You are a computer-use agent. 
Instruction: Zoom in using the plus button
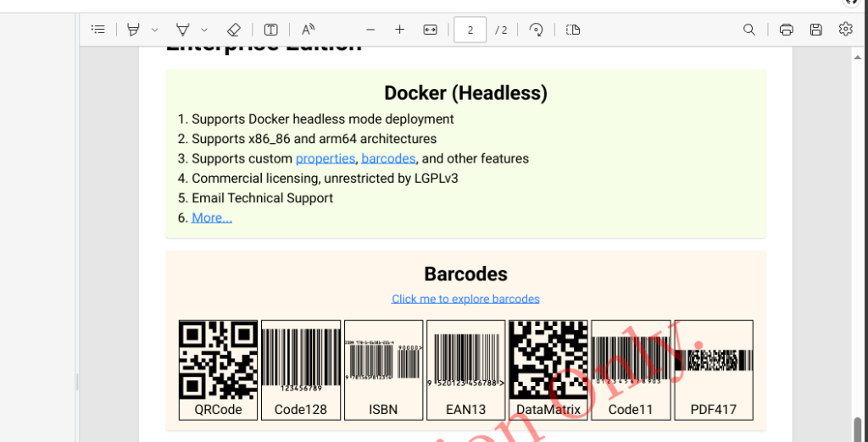coord(400,30)
